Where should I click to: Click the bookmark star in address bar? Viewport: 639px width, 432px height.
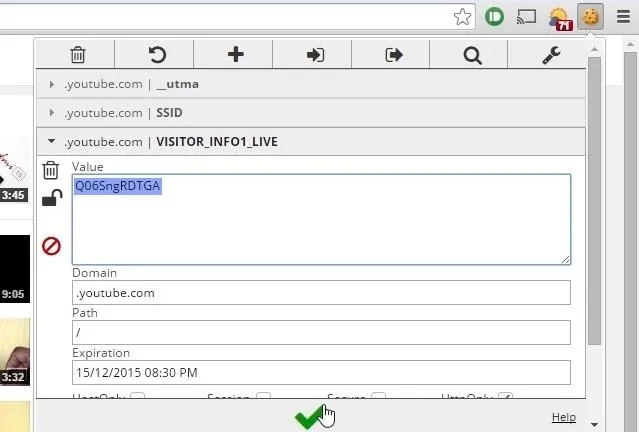tap(462, 17)
